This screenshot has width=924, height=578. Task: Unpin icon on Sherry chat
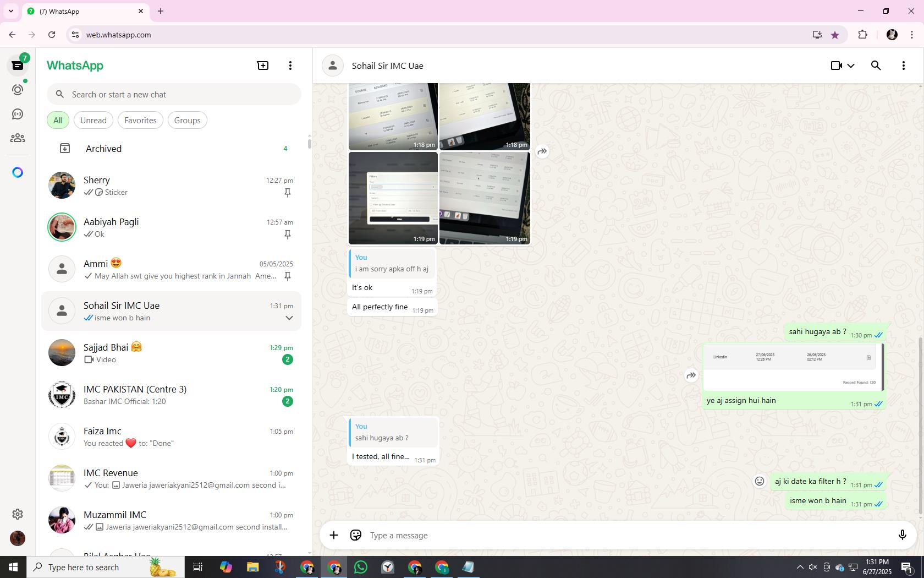288,193
